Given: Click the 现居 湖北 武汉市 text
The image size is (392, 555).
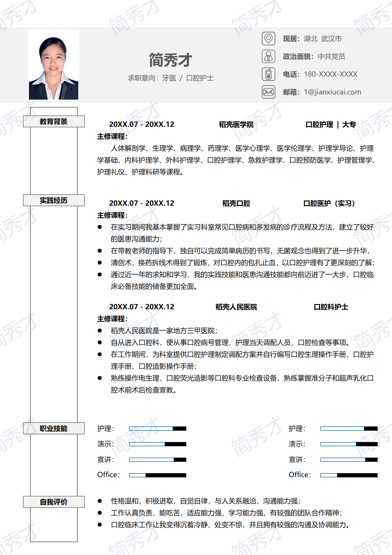Looking at the screenshot, I should [x=312, y=39].
